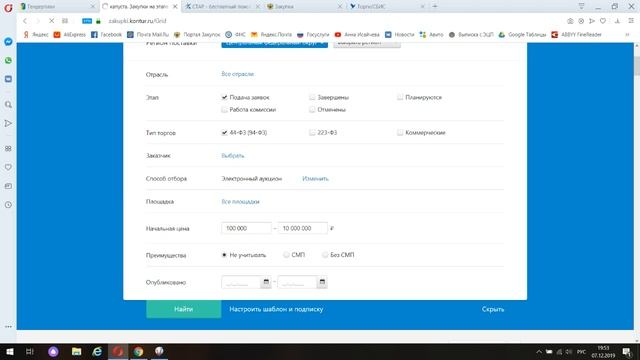Screen dimensions: 640x360
Task: Uncheck the 'Подача заявок' stage checkbox
Action: click(224, 97)
